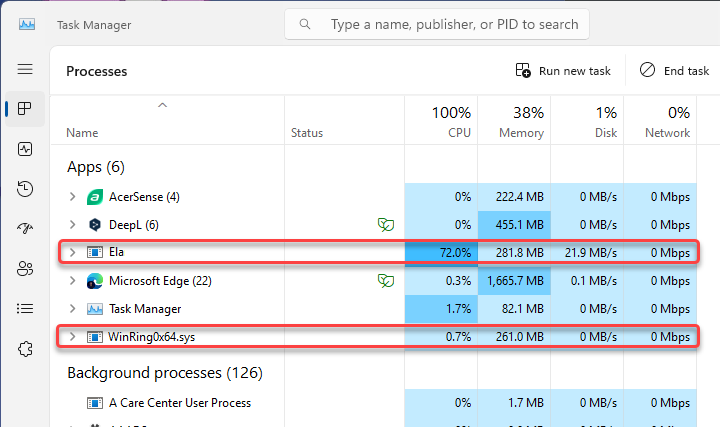Click the Ela process icon
The height and width of the screenshot is (427, 720).
(95, 252)
